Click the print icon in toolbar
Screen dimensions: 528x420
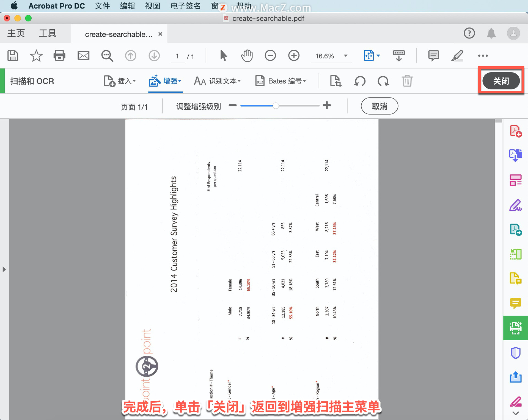pyautogui.click(x=59, y=56)
